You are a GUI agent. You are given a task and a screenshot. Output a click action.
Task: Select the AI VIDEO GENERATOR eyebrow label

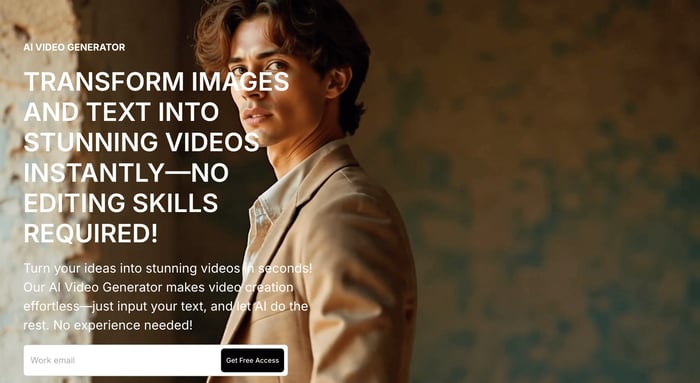click(75, 47)
